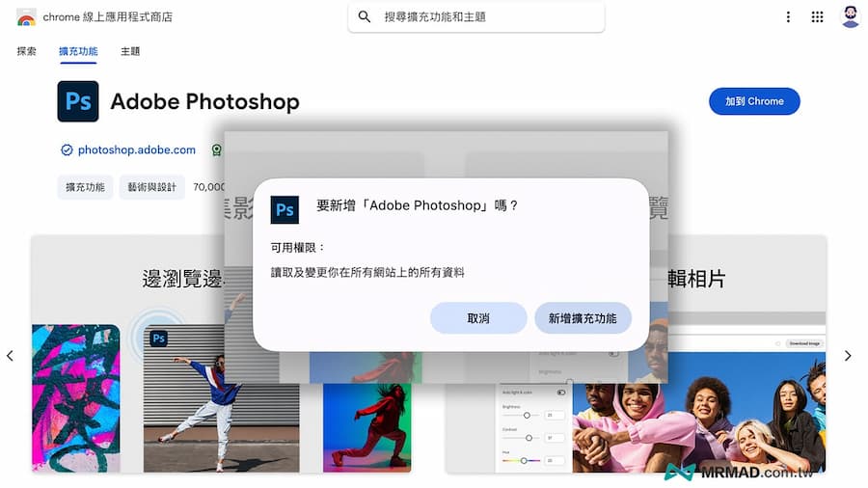
Task: Toggle the switch in the preview adjustments panel
Action: 560,393
